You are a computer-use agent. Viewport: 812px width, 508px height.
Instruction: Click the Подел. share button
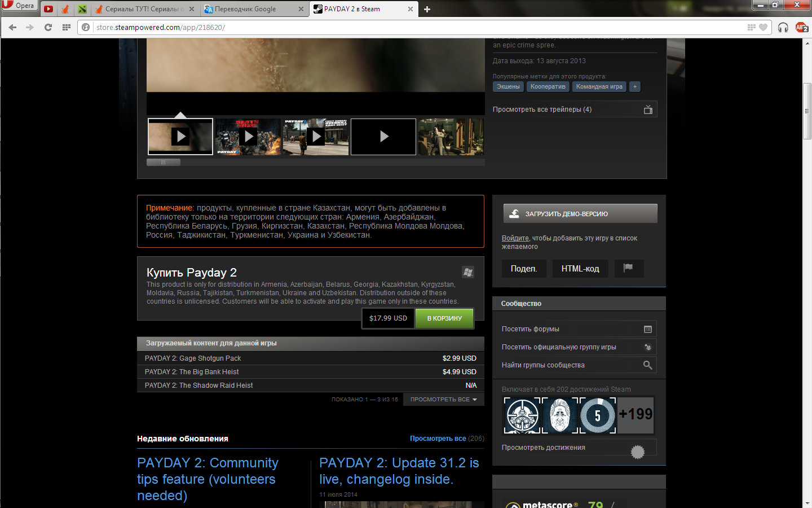524,269
